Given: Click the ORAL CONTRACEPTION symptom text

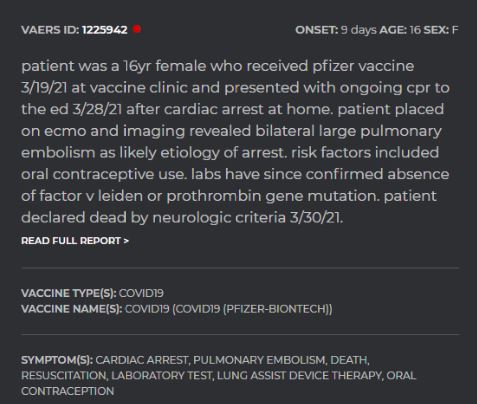Looking at the screenshot, I should pyautogui.click(x=218, y=383).
